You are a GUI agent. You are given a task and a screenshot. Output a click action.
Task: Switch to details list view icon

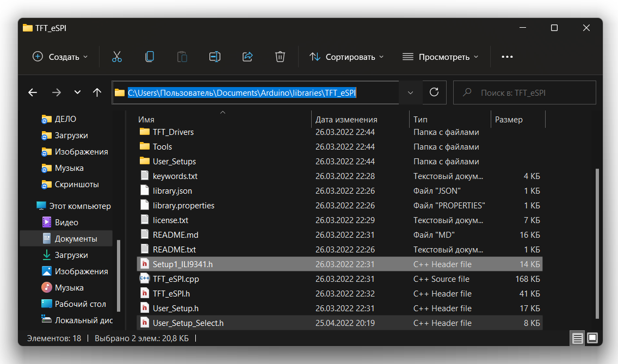[x=577, y=338]
